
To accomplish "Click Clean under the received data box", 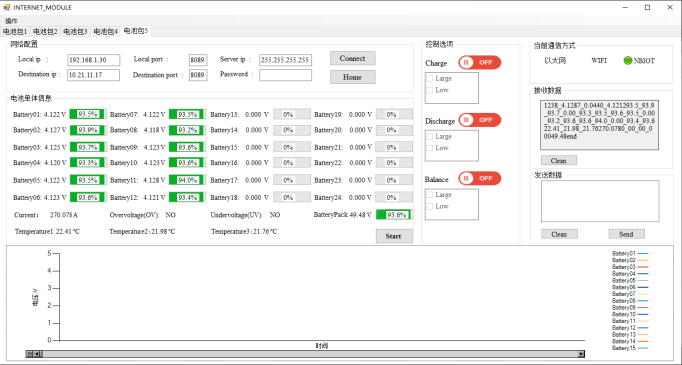I will [x=559, y=161].
